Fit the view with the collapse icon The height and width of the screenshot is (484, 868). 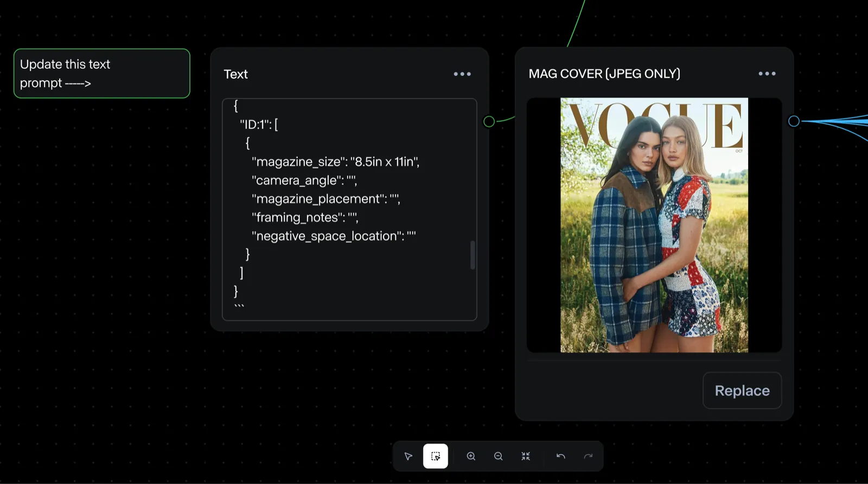(526, 456)
